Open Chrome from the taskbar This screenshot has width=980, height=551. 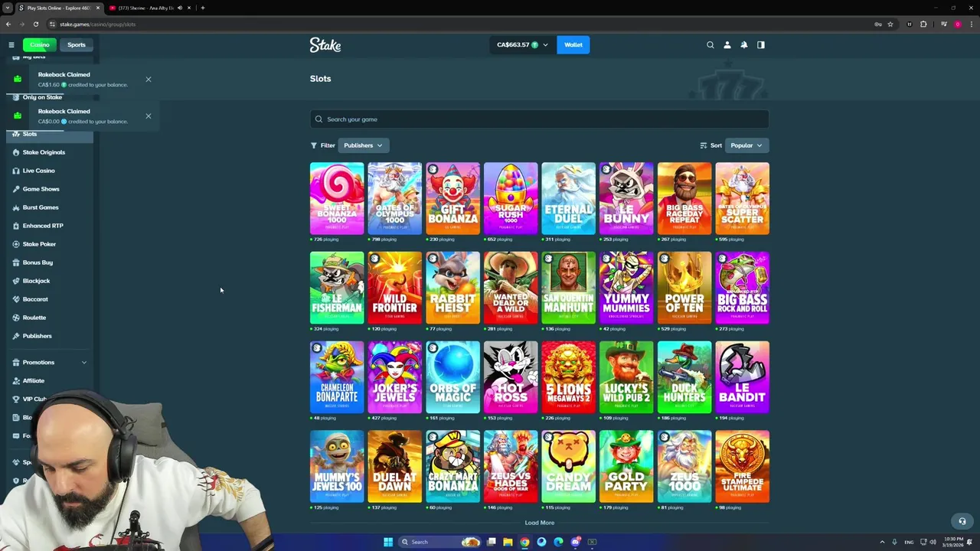[x=524, y=542]
